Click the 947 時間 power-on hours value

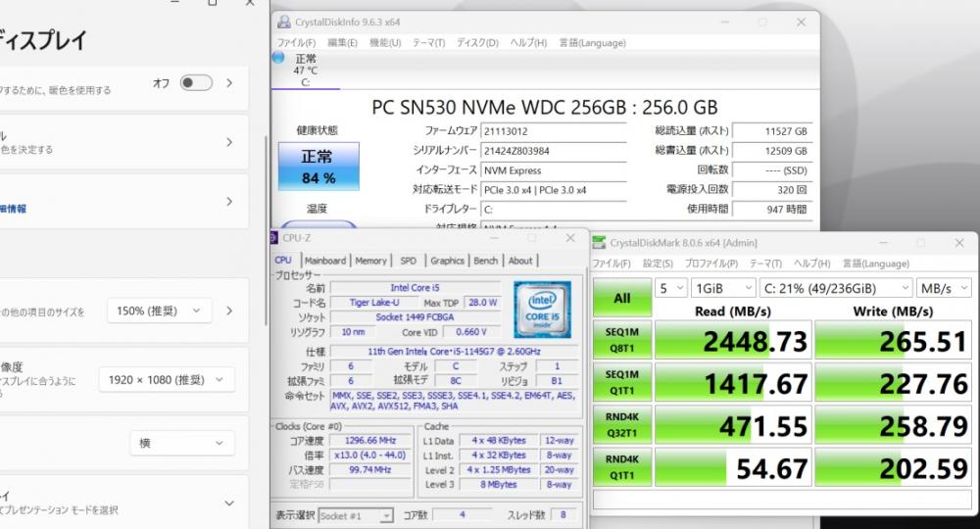772,210
